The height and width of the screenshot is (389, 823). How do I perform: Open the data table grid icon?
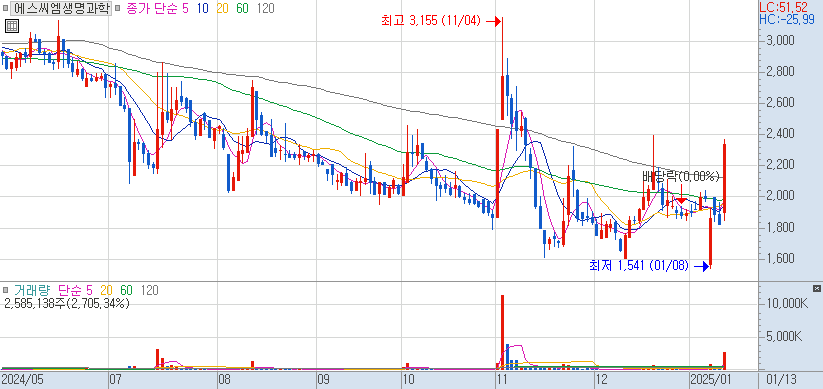pos(12,26)
